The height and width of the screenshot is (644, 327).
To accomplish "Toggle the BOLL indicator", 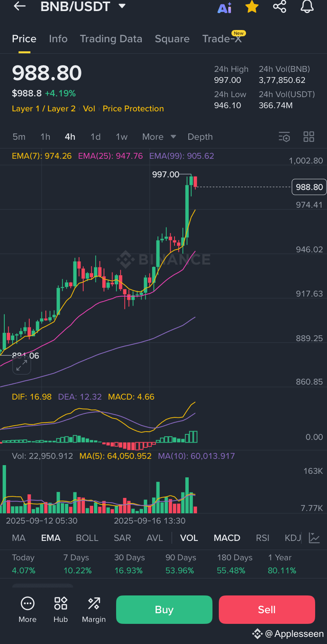I will 87,538.
